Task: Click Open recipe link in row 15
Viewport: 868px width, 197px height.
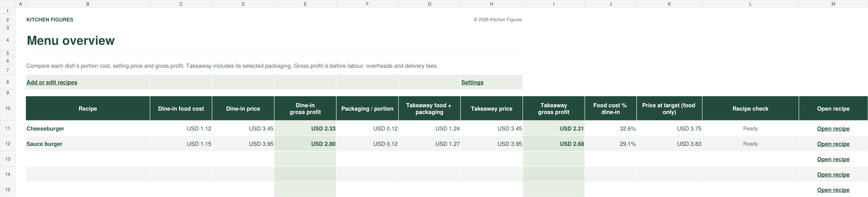Action: (833, 190)
